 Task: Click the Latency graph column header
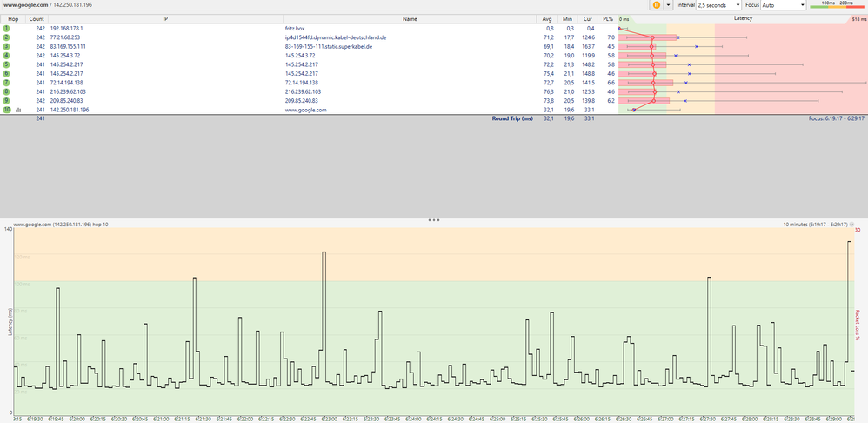tap(743, 18)
